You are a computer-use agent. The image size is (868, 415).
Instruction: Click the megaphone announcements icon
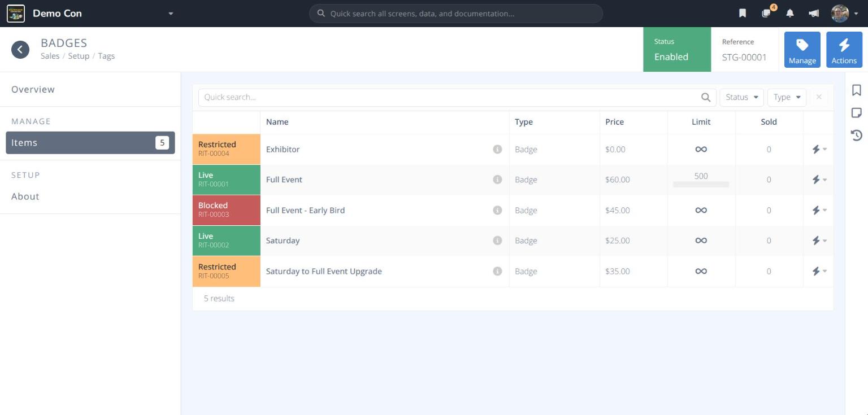pos(814,13)
